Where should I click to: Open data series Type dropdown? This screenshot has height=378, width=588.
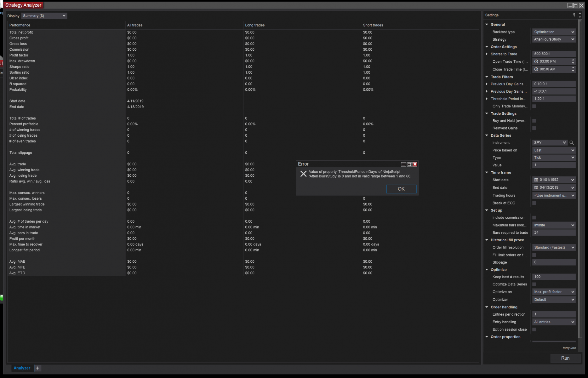point(554,157)
